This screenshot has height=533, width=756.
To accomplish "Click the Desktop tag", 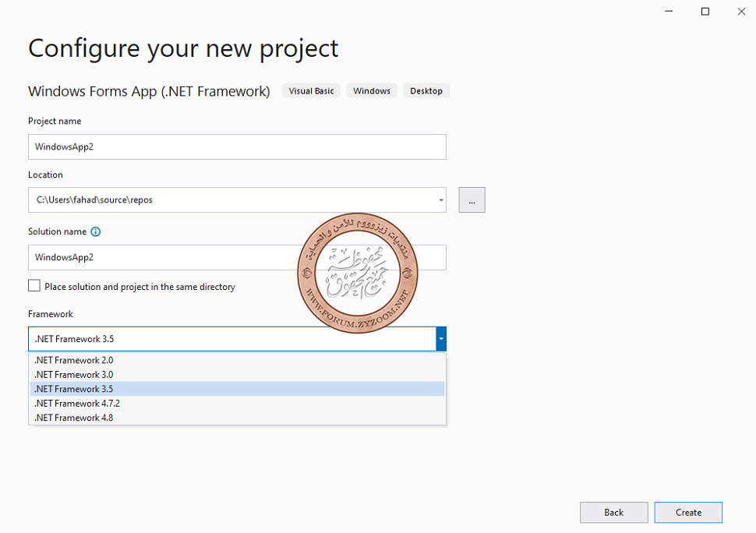I will [x=426, y=90].
